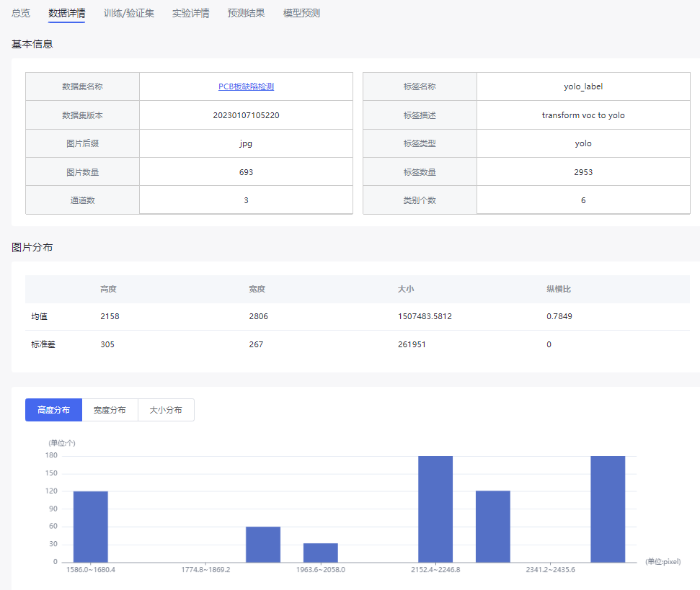Select the 高度分布 chart button
The width and height of the screenshot is (700, 590).
coord(53,410)
